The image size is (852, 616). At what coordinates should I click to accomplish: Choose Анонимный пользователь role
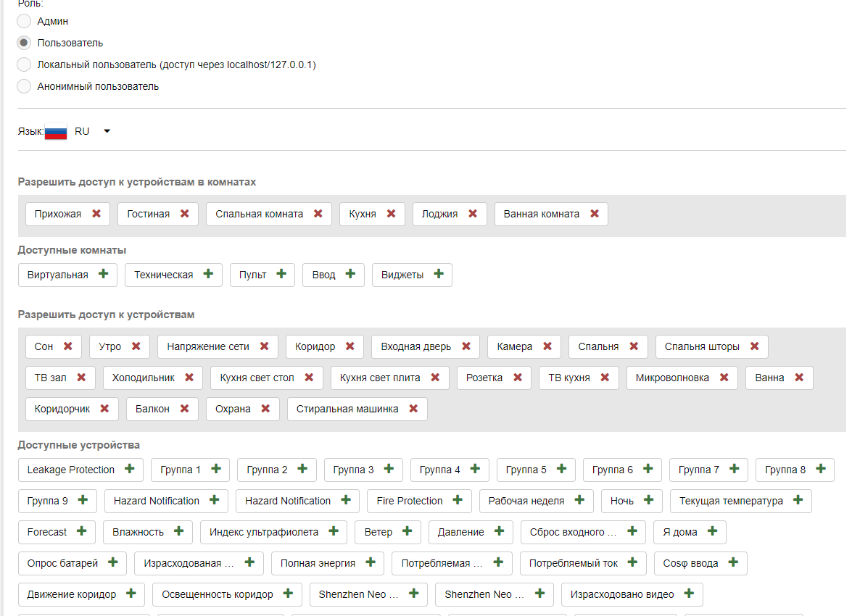coord(24,86)
